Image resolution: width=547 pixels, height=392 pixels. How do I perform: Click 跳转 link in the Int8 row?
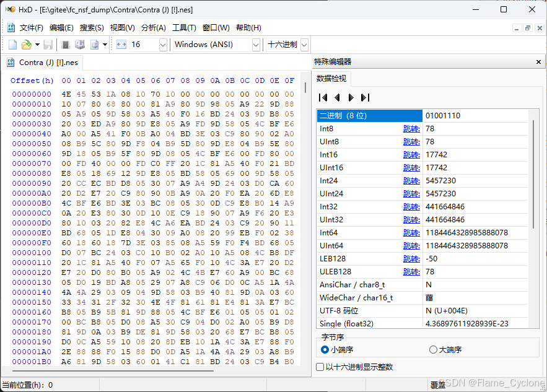click(412, 129)
